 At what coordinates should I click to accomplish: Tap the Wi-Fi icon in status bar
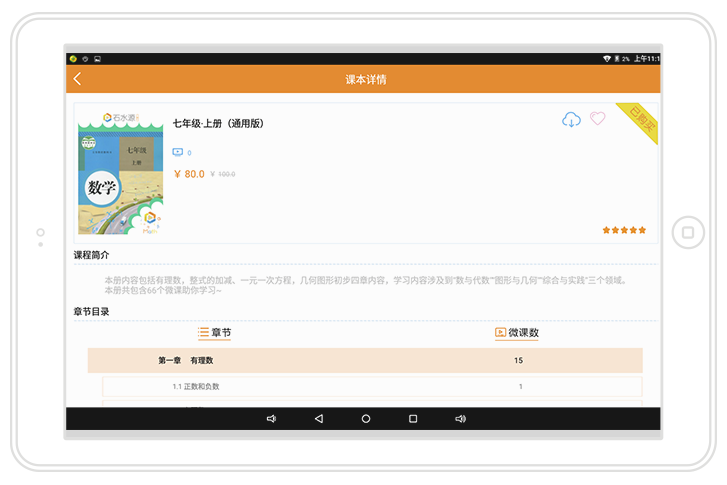pos(606,59)
